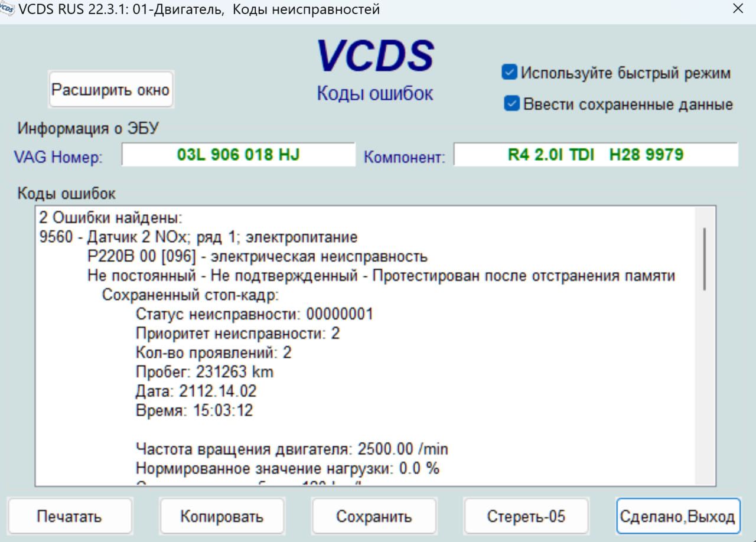Clear fault codes with "Стереть-05"
Screen dimensions: 756x542
[526, 517]
